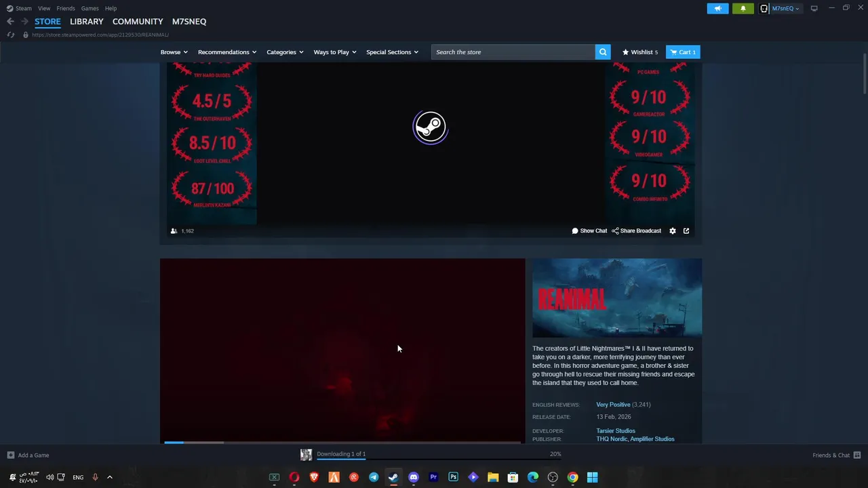Open the Cart button

point(683,52)
